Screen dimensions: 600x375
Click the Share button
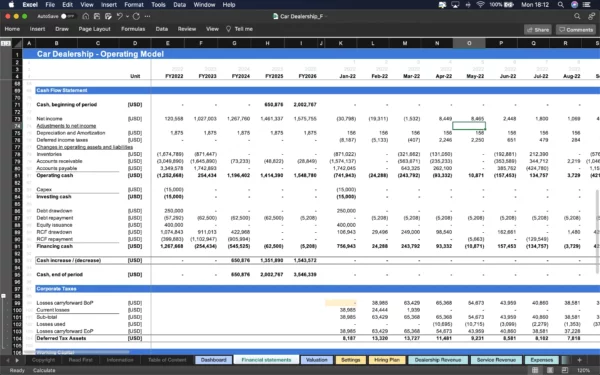pyautogui.click(x=538, y=29)
